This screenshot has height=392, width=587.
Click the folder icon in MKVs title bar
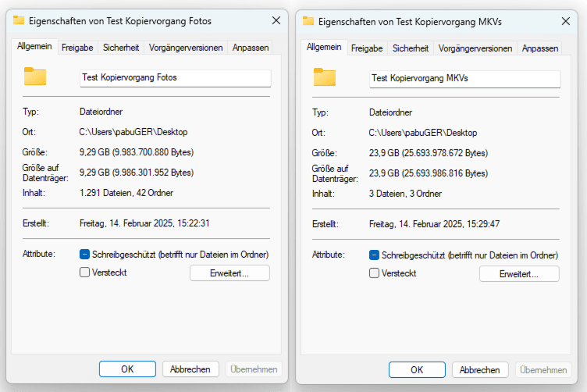pyautogui.click(x=308, y=21)
